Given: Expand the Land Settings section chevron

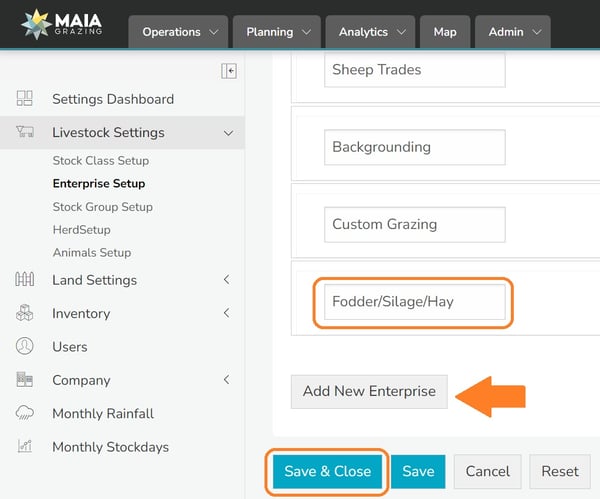Looking at the screenshot, I should coord(227,281).
